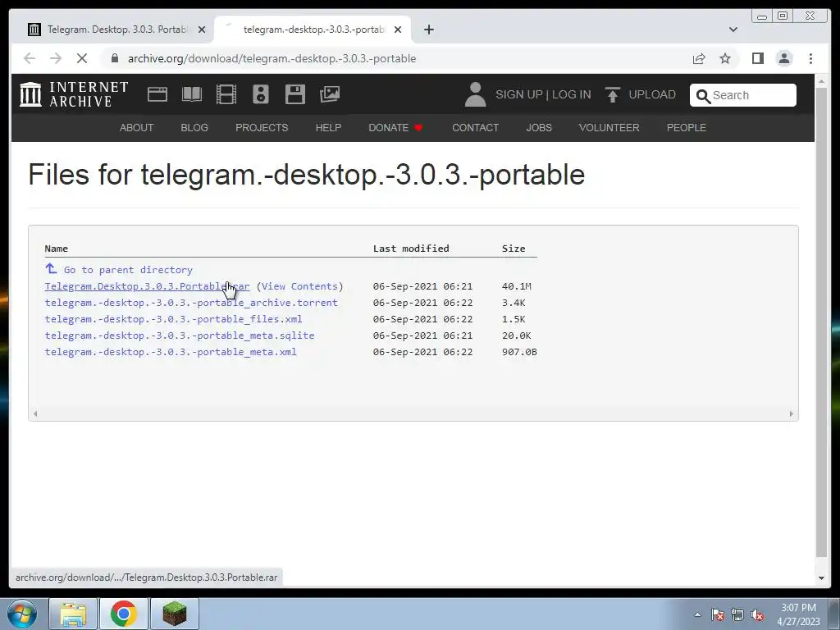This screenshot has width=840, height=630.
Task: Open Windows Explorer from taskbar
Action: [x=73, y=614]
